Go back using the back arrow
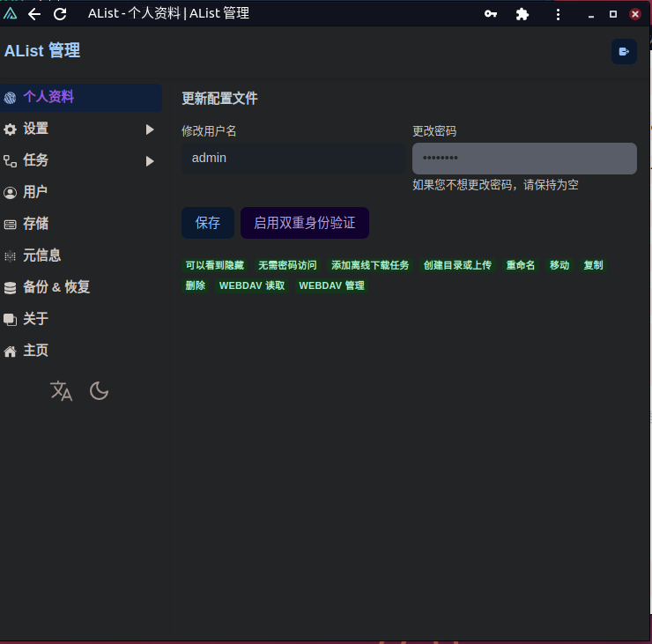The height and width of the screenshot is (644, 652). 34,14
